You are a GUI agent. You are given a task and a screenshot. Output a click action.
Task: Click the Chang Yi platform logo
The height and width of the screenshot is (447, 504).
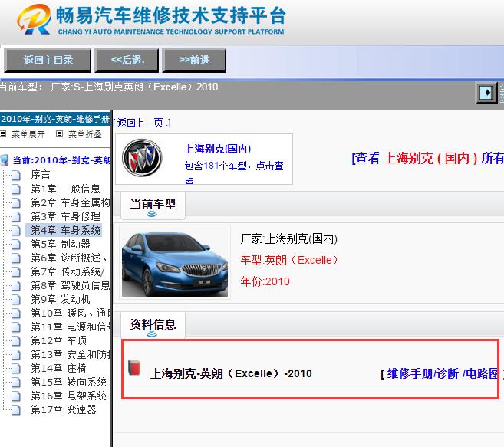pos(35,19)
